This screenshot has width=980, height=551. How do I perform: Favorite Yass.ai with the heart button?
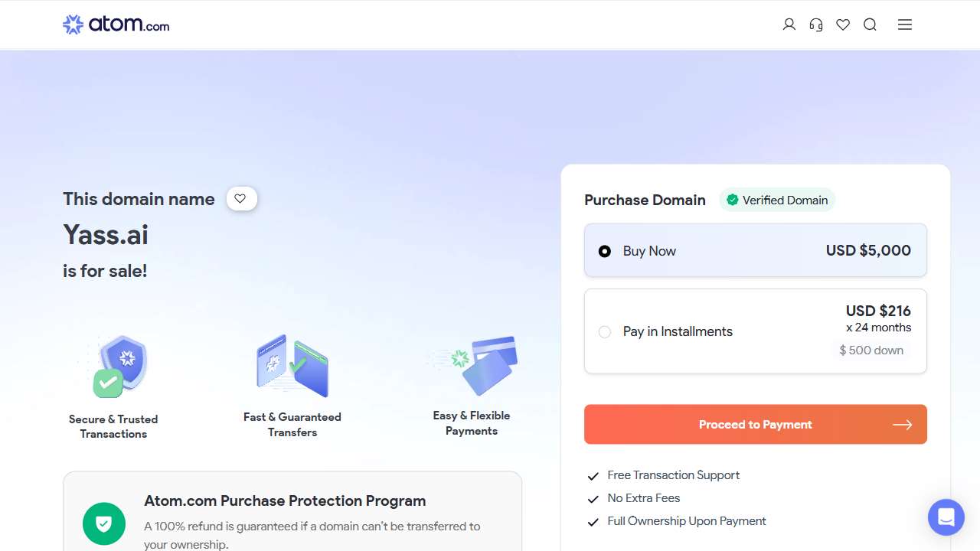point(241,199)
